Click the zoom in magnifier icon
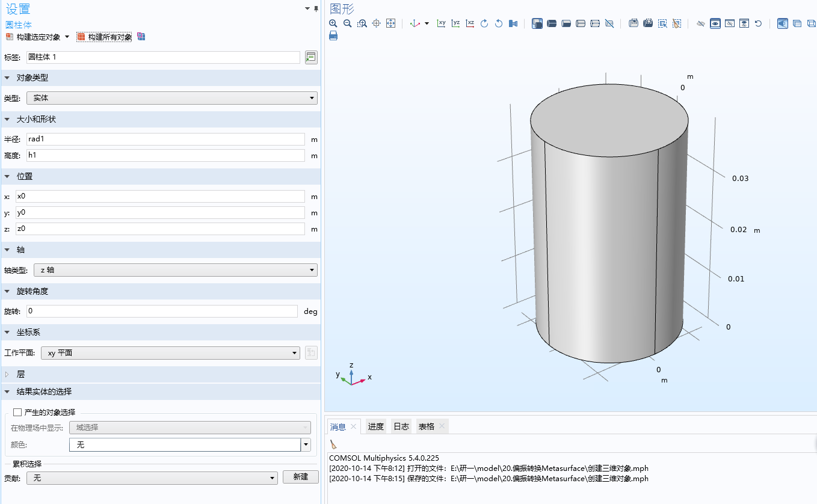Viewport: 817px width, 504px height. tap(333, 23)
